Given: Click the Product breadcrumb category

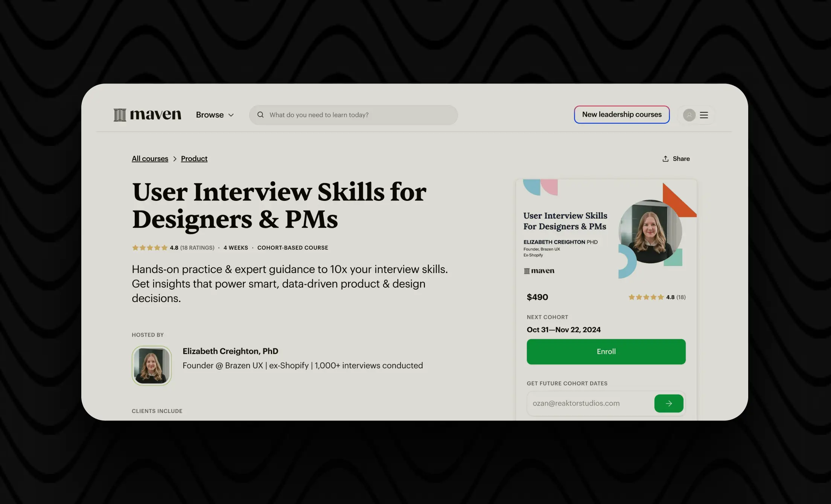Looking at the screenshot, I should 194,159.
